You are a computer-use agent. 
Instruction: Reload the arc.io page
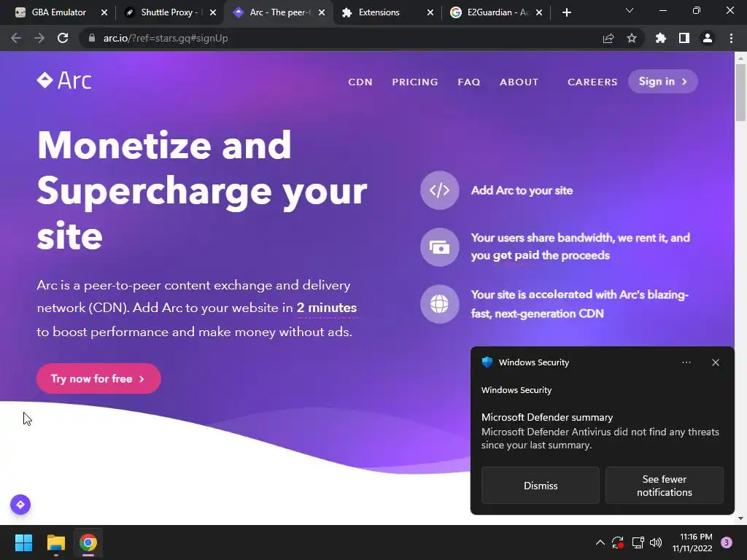[x=63, y=38]
